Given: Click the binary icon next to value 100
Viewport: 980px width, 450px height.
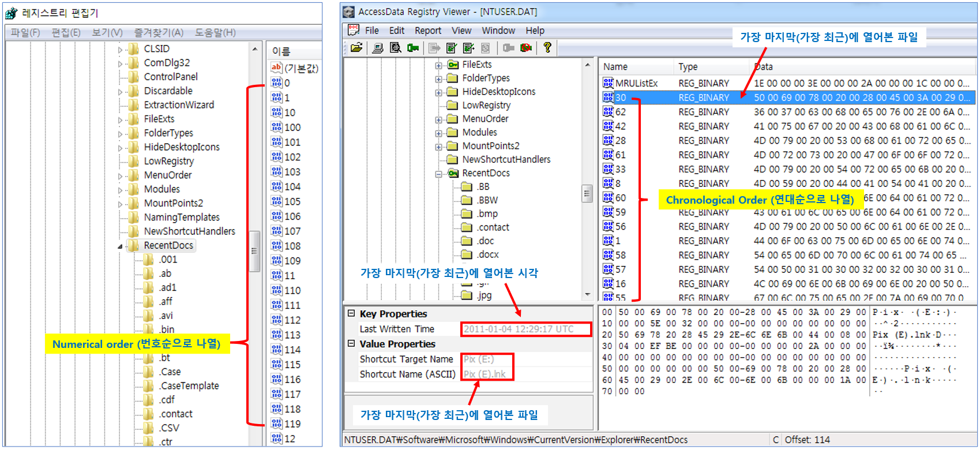Looking at the screenshot, I should coord(276,127).
